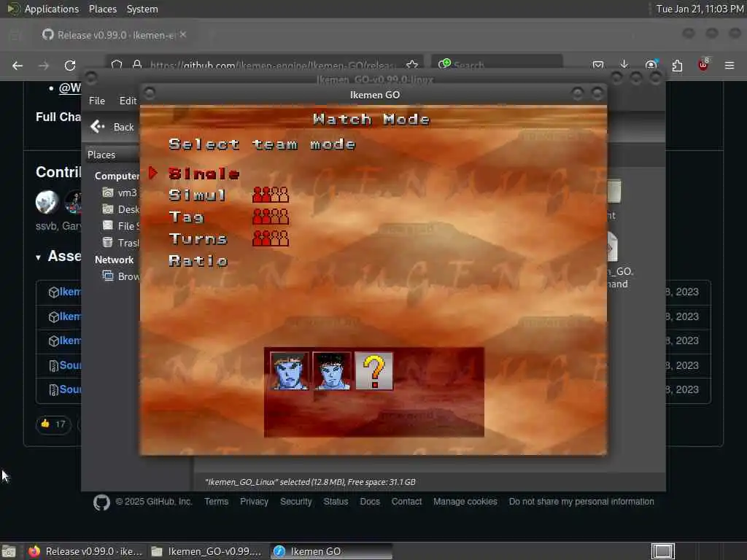Select Ratio team mode option
Image resolution: width=747 pixels, height=560 pixels.
[x=198, y=261]
